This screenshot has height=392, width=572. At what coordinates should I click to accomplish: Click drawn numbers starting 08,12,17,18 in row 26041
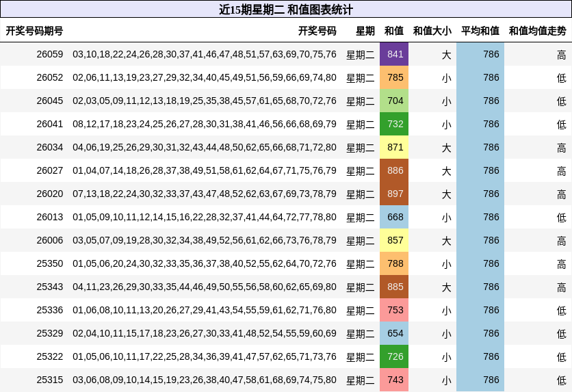(205, 124)
